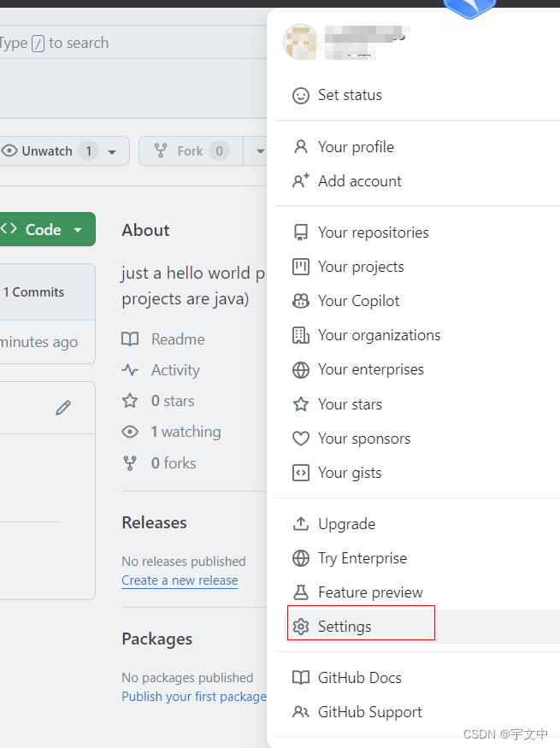The width and height of the screenshot is (560, 748).
Task: Click the fork icon beside 0 forks
Action: [130, 462]
